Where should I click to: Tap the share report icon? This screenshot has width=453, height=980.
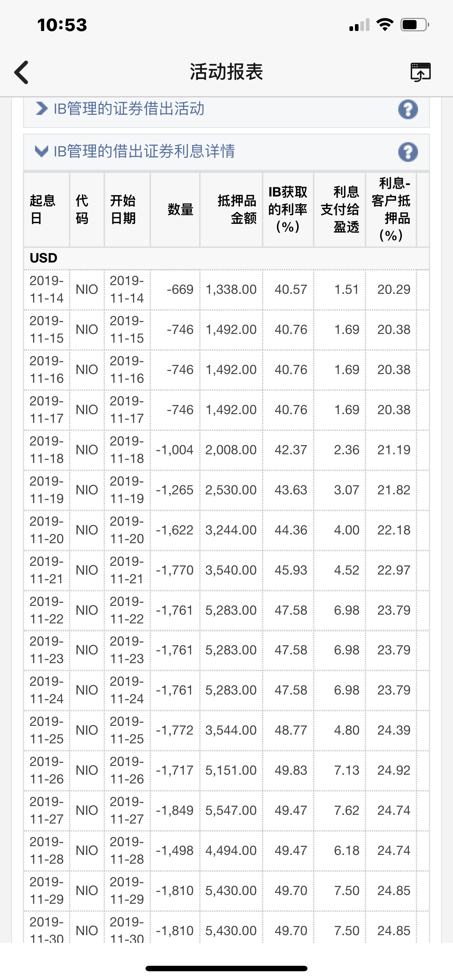coord(420,72)
